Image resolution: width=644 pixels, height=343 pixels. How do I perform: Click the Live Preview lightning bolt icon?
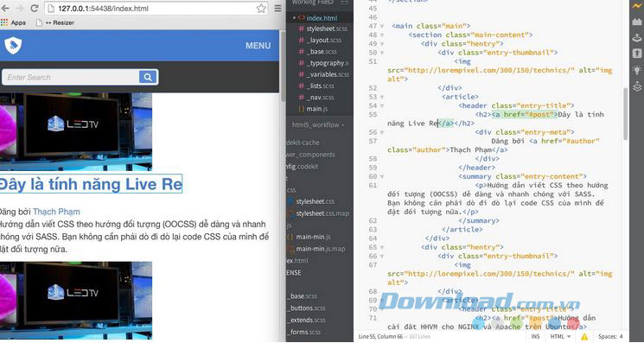[x=637, y=5]
